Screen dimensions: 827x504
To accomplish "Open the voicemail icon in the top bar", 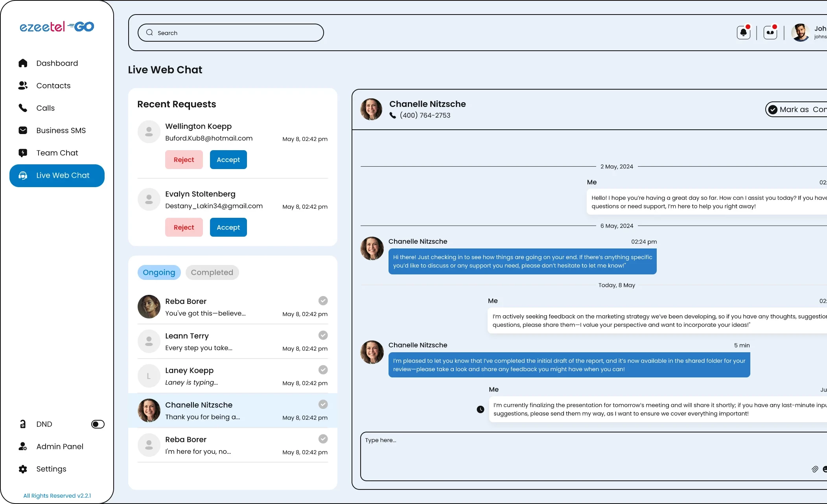I will [770, 32].
